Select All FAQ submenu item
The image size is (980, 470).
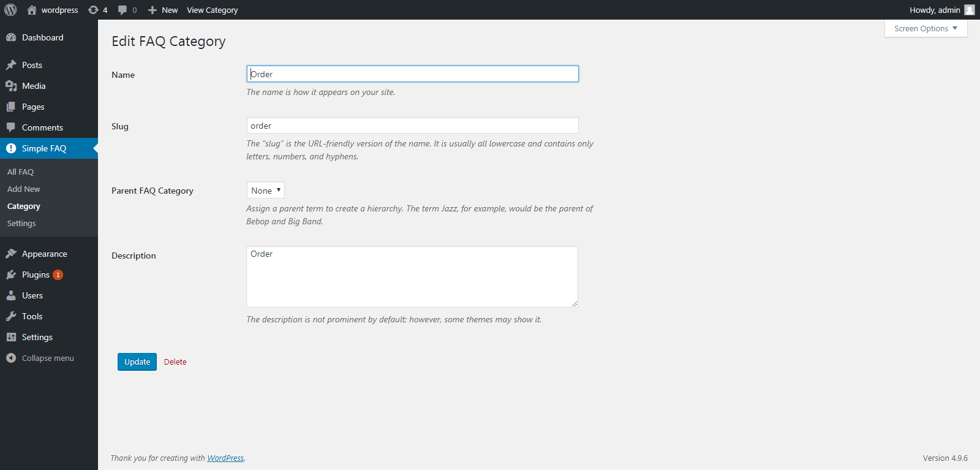point(20,172)
